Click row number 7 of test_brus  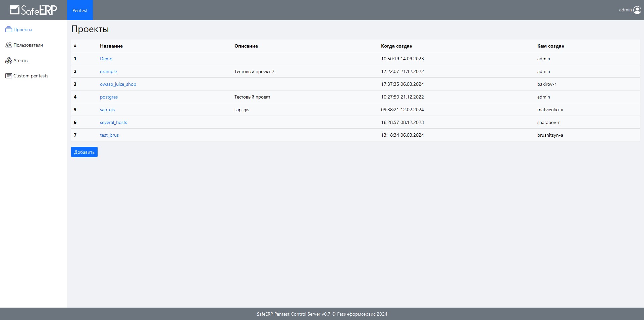tap(75, 135)
